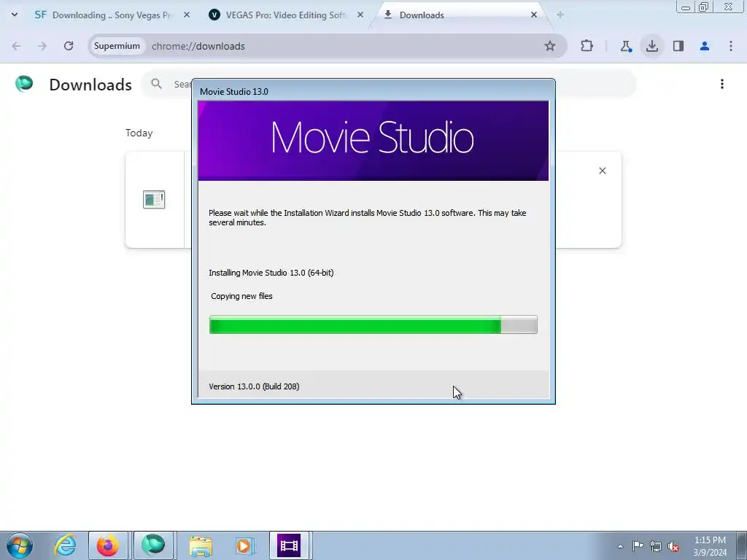The height and width of the screenshot is (560, 747).
Task: Go back in browser history
Action: click(x=16, y=46)
